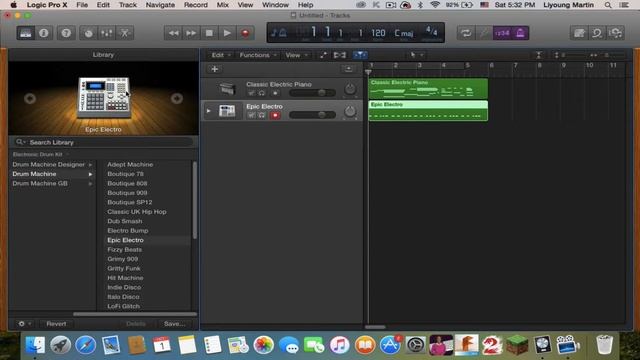This screenshot has height=360, width=640.
Task: Open the Tracks area View menu
Action: coord(296,55)
